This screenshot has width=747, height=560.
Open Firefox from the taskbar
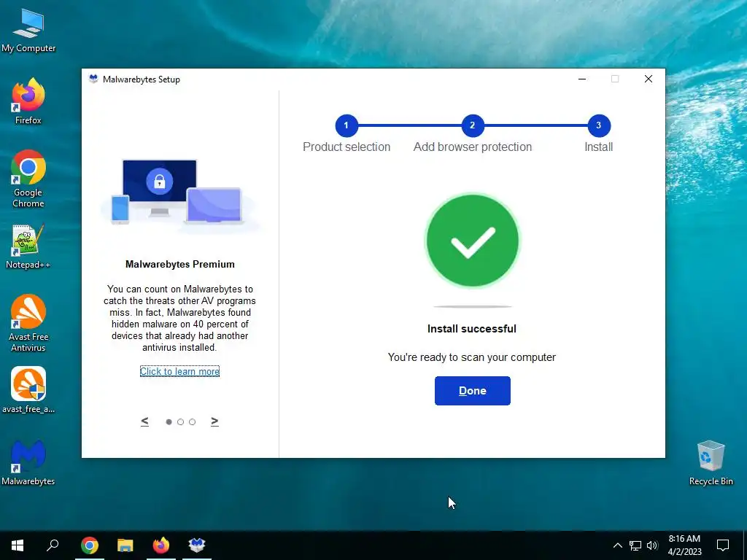[161, 545]
